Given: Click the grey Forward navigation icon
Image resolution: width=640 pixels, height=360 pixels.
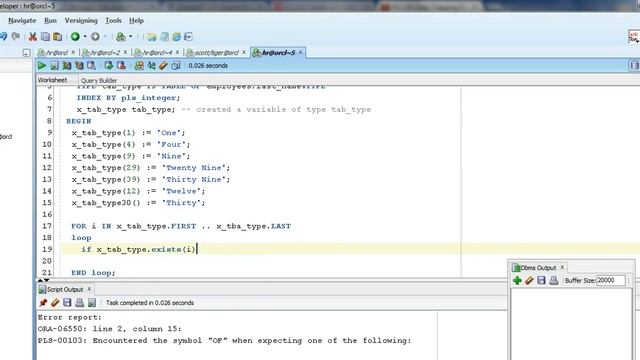Looking at the screenshot, I should point(95,37).
